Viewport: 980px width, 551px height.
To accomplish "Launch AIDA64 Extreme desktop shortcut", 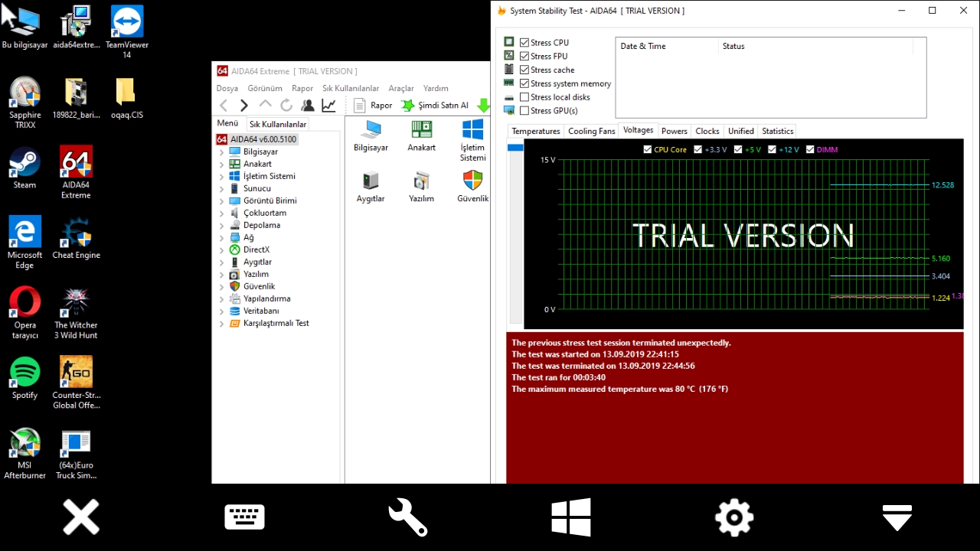I will pyautogui.click(x=76, y=172).
